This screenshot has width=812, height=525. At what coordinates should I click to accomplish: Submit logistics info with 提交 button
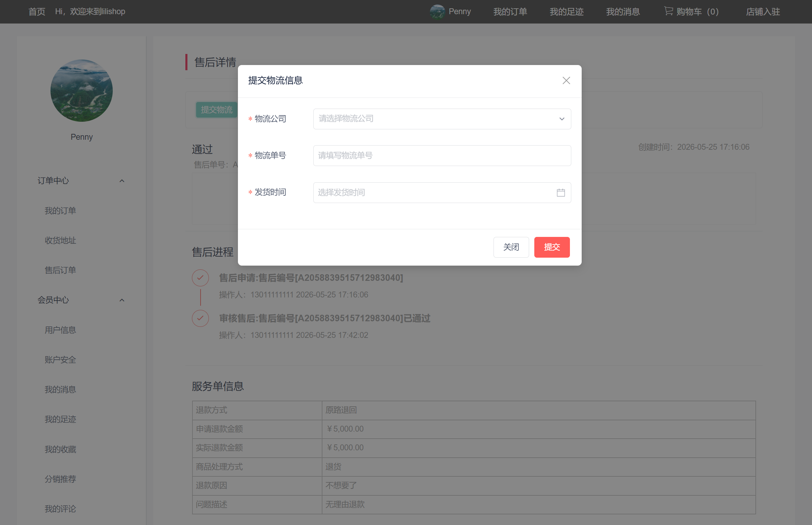coord(552,247)
